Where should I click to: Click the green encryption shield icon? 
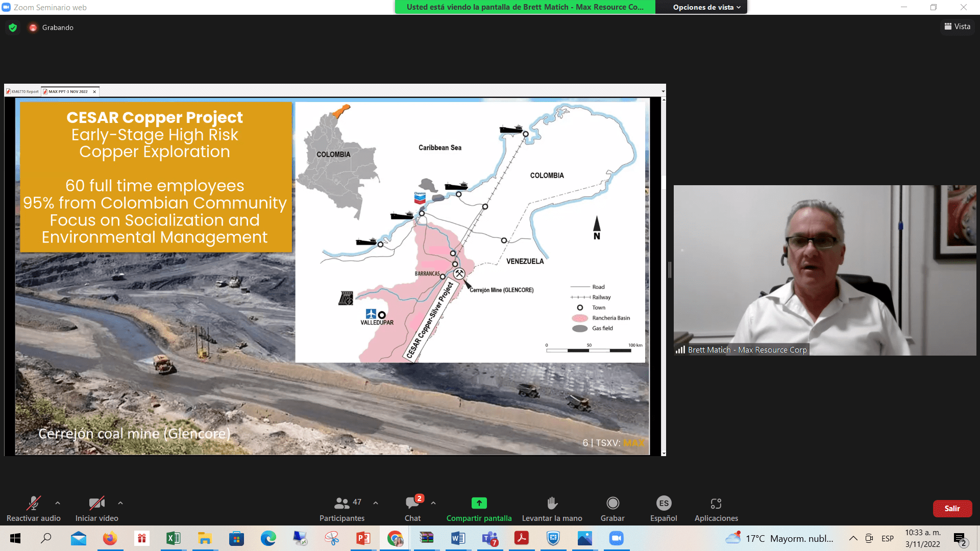point(13,28)
